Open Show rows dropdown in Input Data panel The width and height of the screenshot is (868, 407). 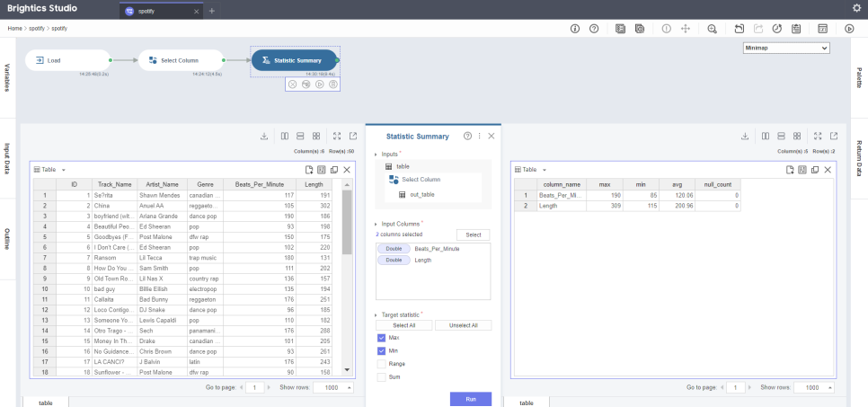pyautogui.click(x=333, y=387)
